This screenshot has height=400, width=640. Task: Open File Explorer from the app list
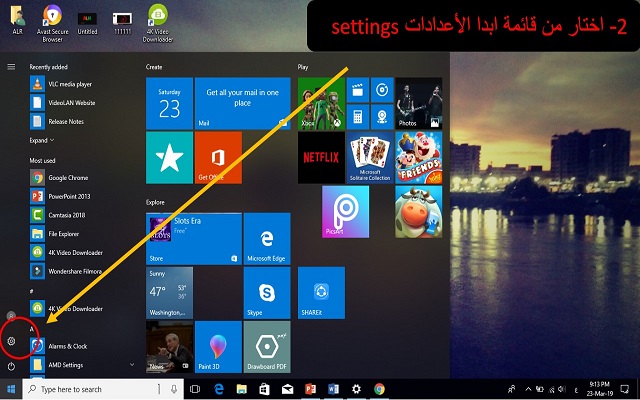[68, 234]
